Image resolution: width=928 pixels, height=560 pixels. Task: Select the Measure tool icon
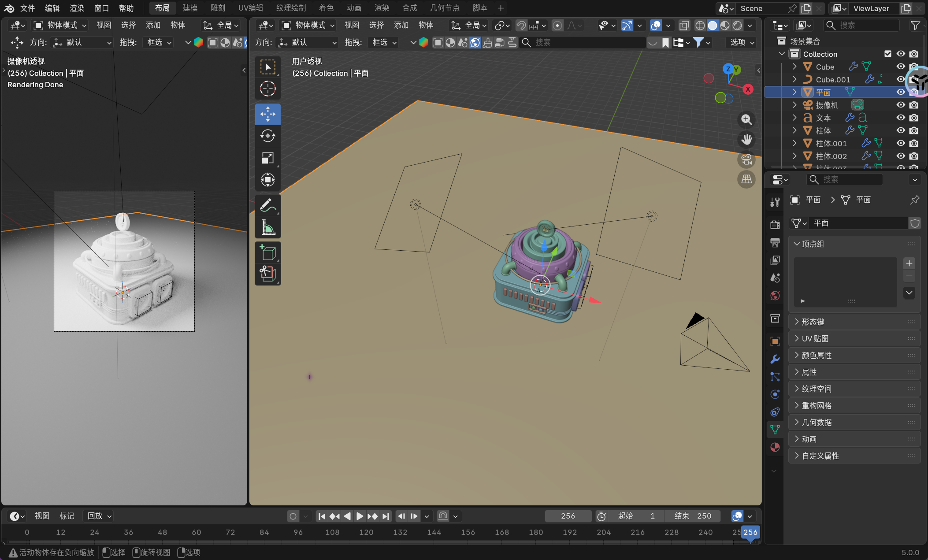[x=267, y=227]
